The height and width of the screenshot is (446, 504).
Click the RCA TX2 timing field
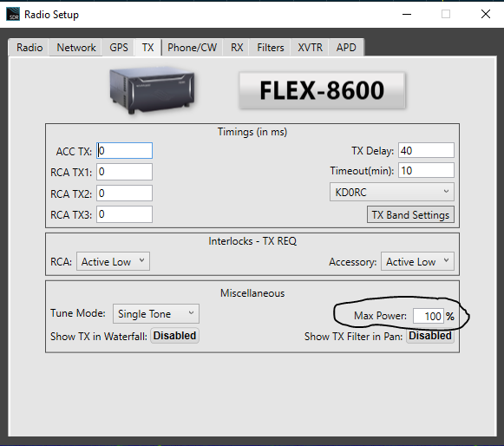coord(124,193)
